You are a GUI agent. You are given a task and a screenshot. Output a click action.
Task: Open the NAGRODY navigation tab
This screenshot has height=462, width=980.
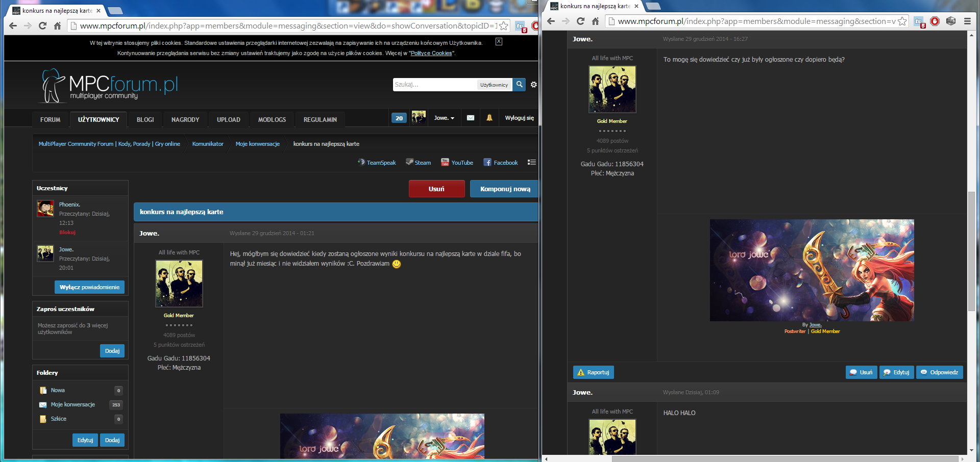185,119
